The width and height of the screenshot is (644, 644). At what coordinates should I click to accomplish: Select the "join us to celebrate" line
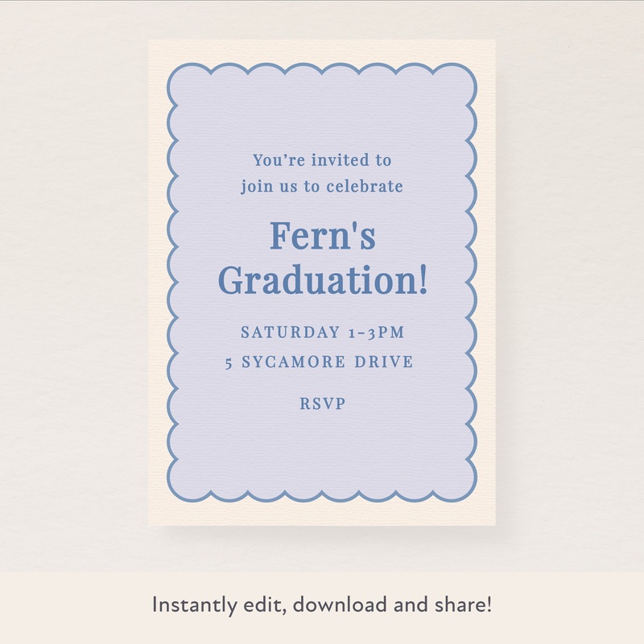point(322,187)
